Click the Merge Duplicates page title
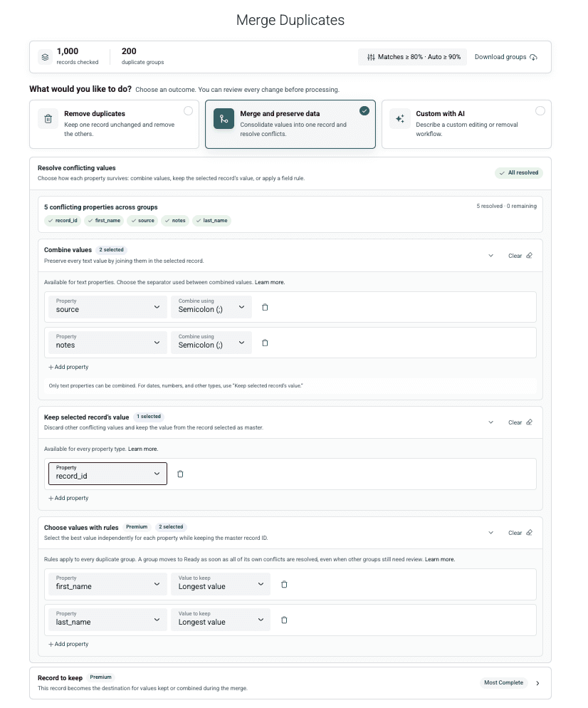Image resolution: width=588 pixels, height=708 pixels. pos(290,20)
